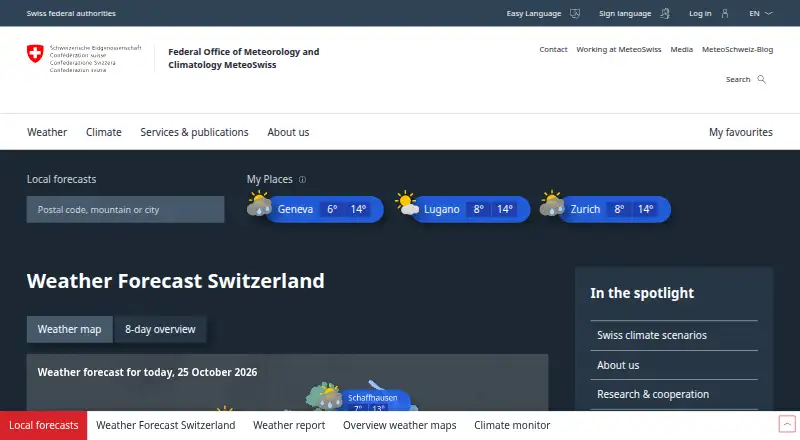
Task: Click the Schaffhausen map label
Action: 373,398
